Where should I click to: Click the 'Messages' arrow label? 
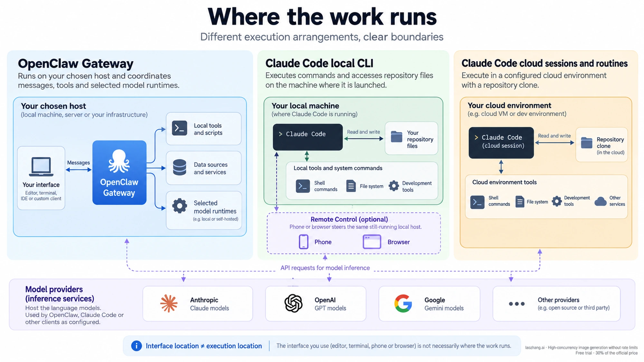pyautogui.click(x=79, y=162)
